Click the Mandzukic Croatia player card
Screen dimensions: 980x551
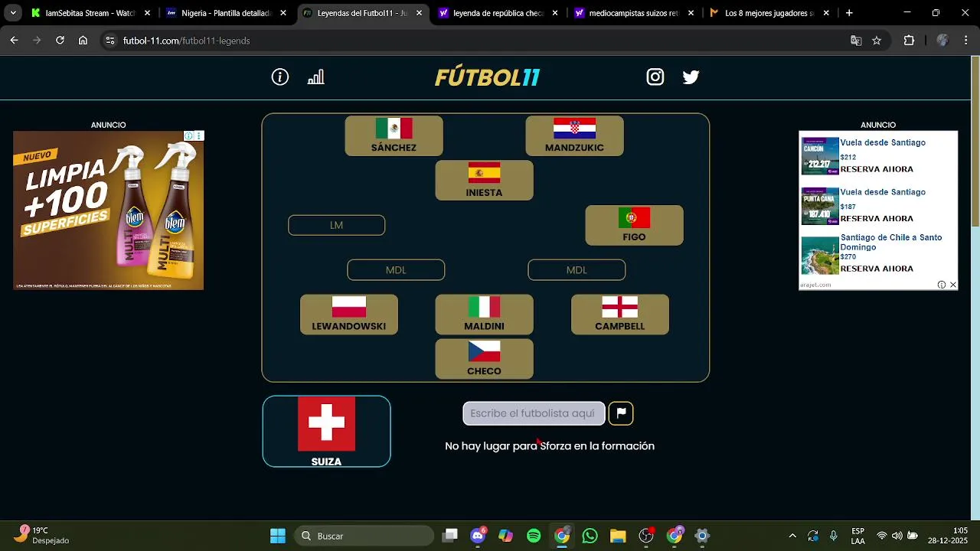pos(574,135)
